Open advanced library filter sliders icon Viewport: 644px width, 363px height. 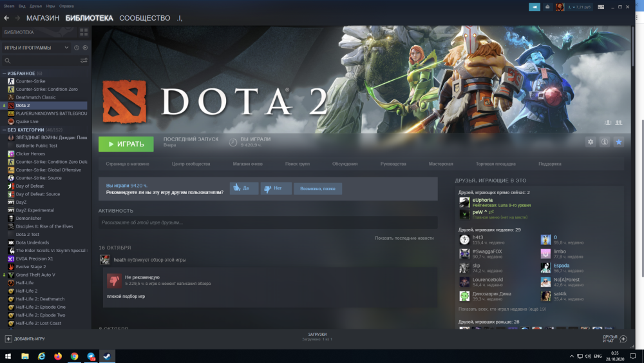point(84,61)
